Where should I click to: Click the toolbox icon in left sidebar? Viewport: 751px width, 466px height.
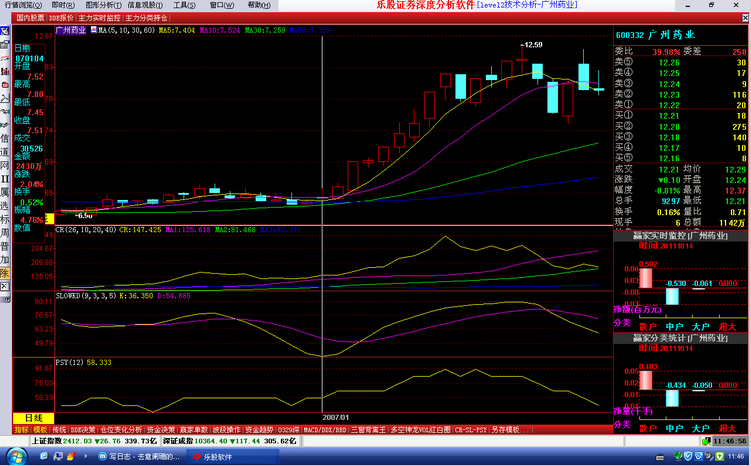pyautogui.click(x=5, y=45)
